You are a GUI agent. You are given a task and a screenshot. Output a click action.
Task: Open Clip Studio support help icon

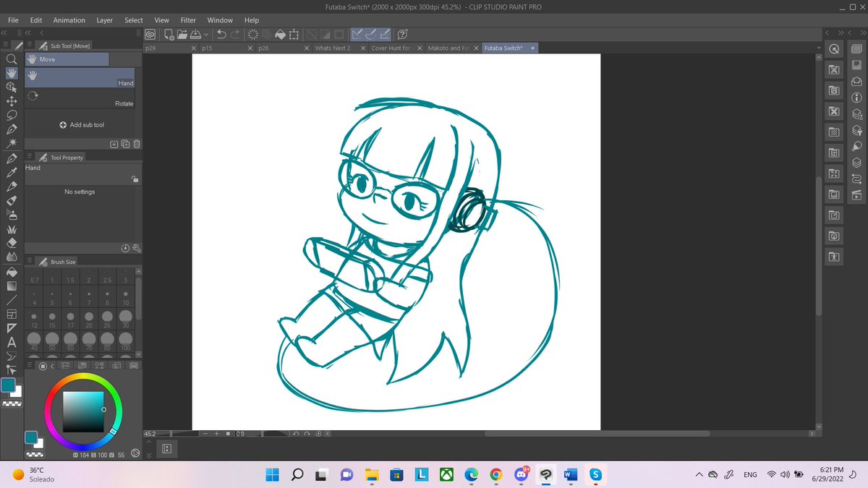tap(403, 34)
